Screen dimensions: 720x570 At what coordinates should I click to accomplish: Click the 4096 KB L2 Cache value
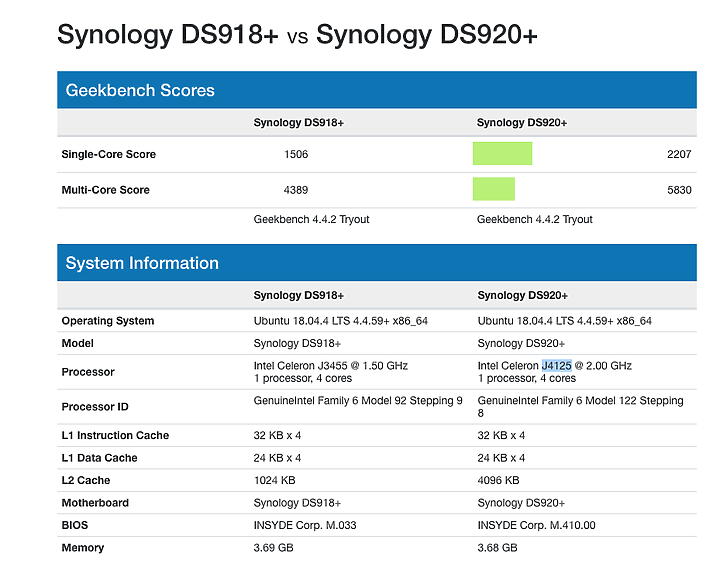point(498,480)
